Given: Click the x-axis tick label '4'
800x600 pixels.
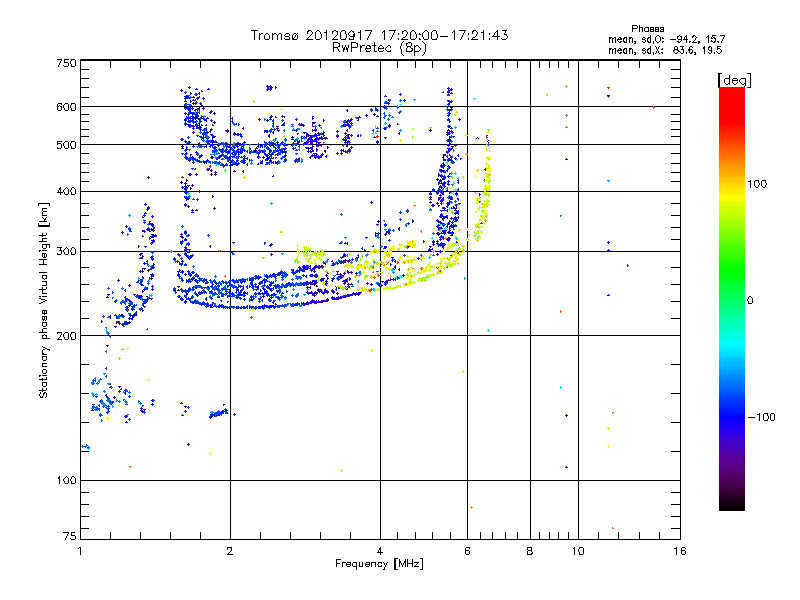Looking at the screenshot, I should point(380,551).
